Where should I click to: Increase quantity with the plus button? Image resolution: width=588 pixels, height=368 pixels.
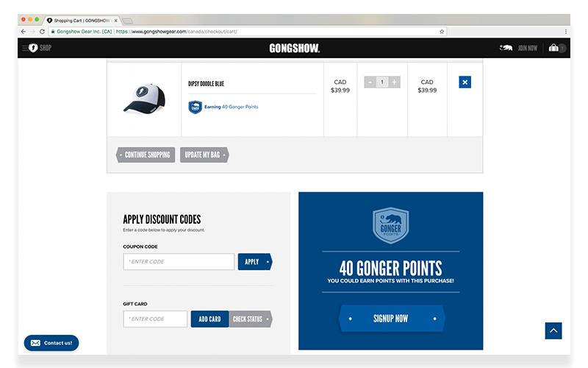click(394, 82)
